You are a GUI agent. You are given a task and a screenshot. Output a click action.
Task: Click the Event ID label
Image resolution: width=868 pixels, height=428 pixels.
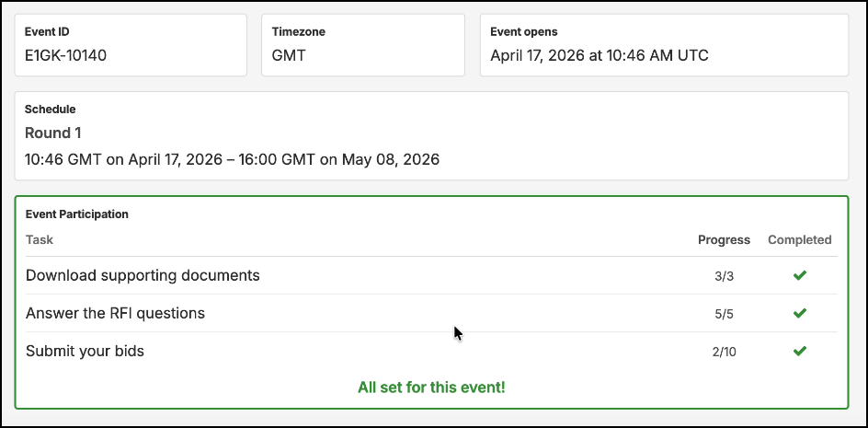47,31
